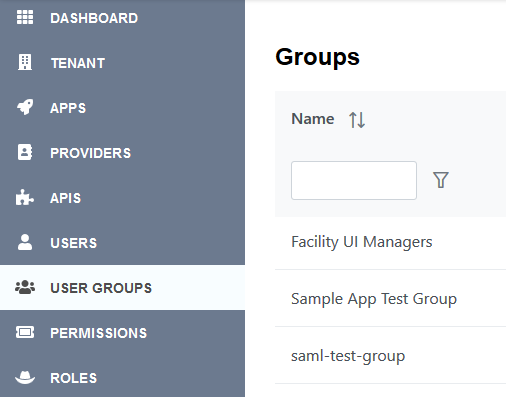Toggle Name column sort arrows
The height and width of the screenshot is (397, 506).
pyautogui.click(x=357, y=120)
